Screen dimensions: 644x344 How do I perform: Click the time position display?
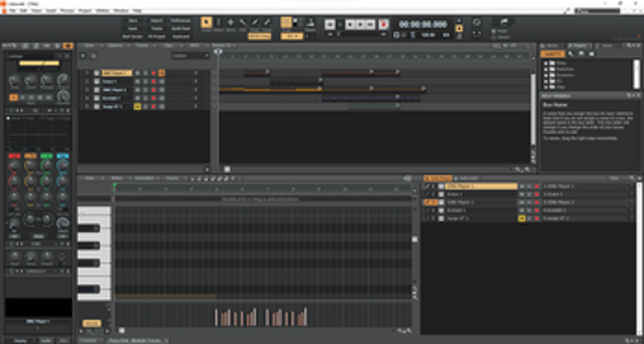point(423,24)
